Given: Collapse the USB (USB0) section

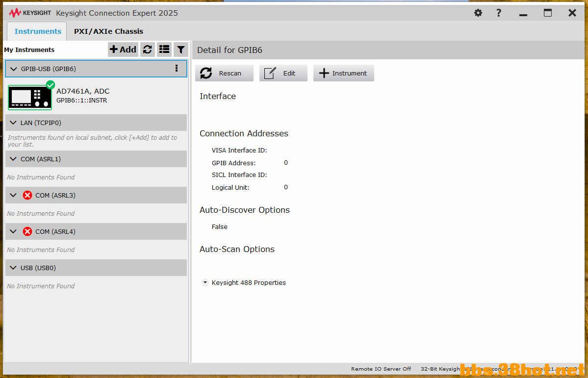Looking at the screenshot, I should (x=14, y=268).
